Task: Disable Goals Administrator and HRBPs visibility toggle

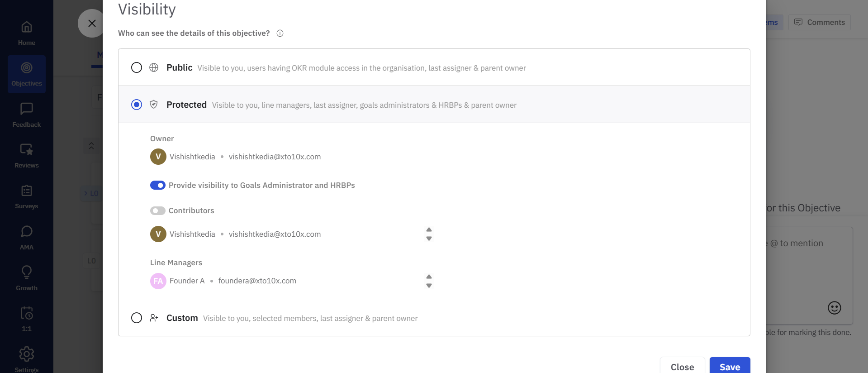Action: pos(158,185)
